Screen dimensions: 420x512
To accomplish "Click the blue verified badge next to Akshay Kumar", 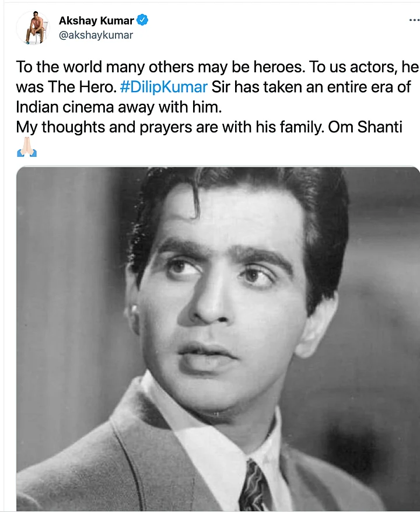I will point(142,20).
